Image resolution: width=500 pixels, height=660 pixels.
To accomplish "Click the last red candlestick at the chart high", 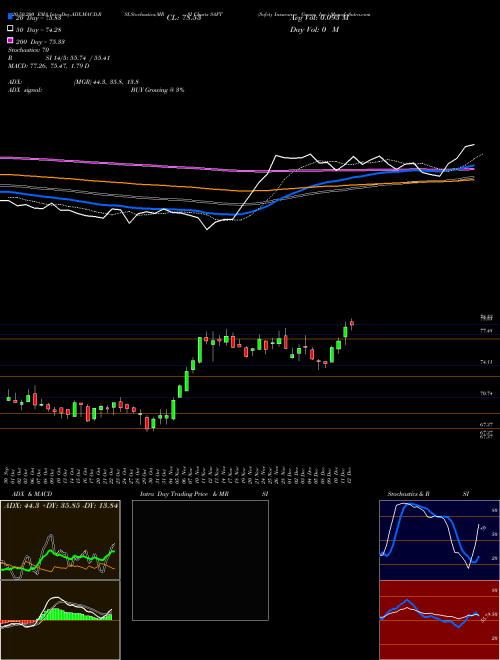I will pyautogui.click(x=352, y=323).
